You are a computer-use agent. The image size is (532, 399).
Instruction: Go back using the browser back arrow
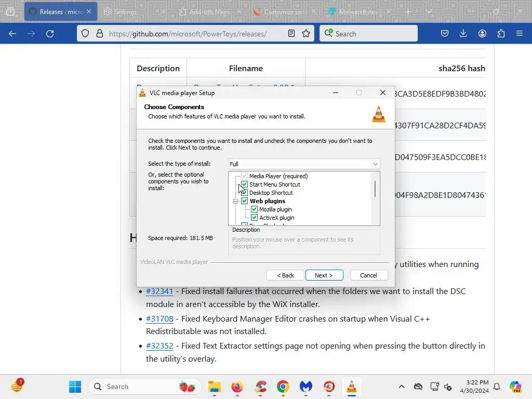point(12,34)
